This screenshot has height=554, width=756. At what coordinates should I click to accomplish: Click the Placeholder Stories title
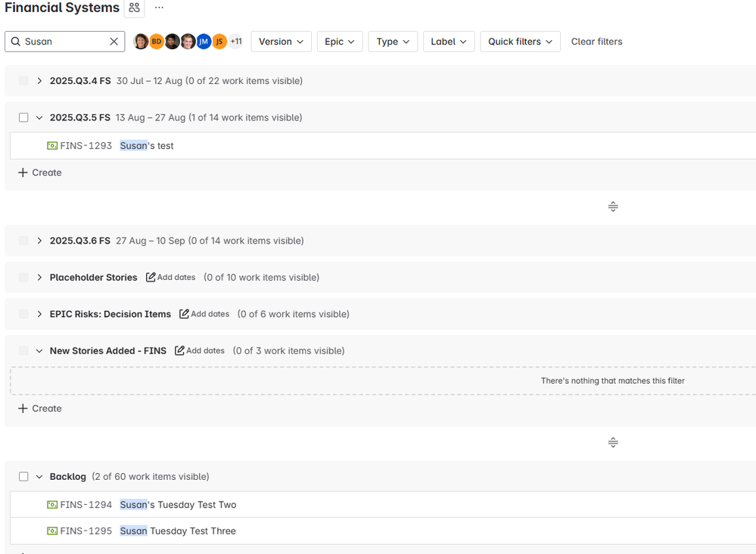[93, 277]
